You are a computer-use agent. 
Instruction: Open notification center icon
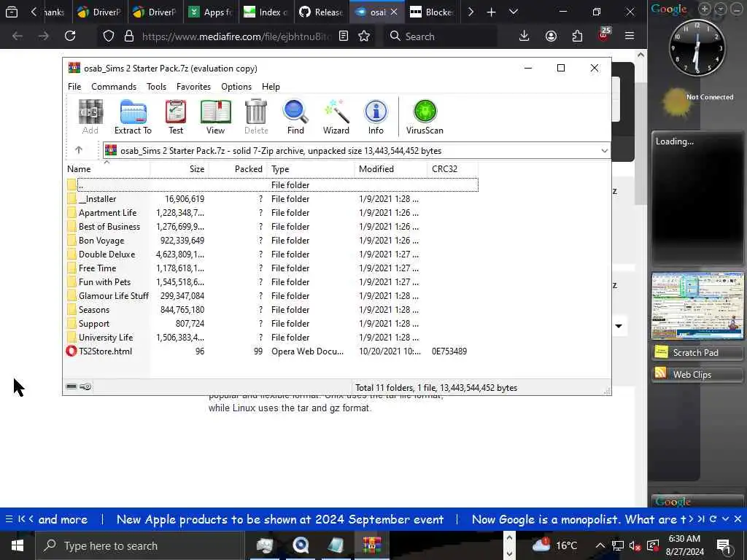(724, 545)
